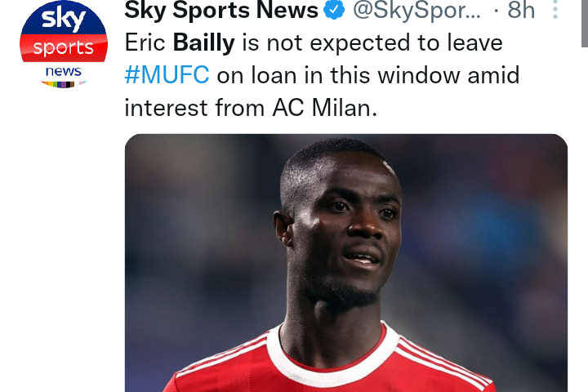Viewport: 588px width, 392px height.
Task: Open the three-dot tweet options menu
Action: click(x=555, y=9)
